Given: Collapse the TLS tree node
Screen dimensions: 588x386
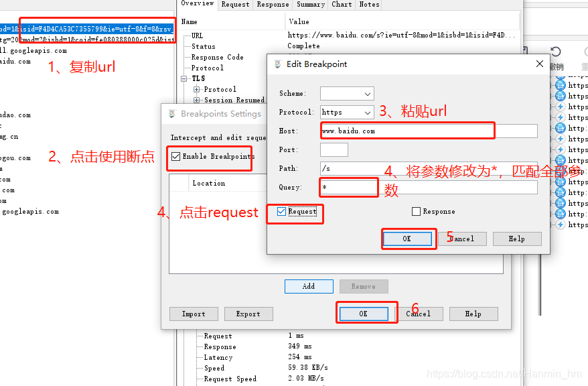Looking at the screenshot, I should coord(183,79).
